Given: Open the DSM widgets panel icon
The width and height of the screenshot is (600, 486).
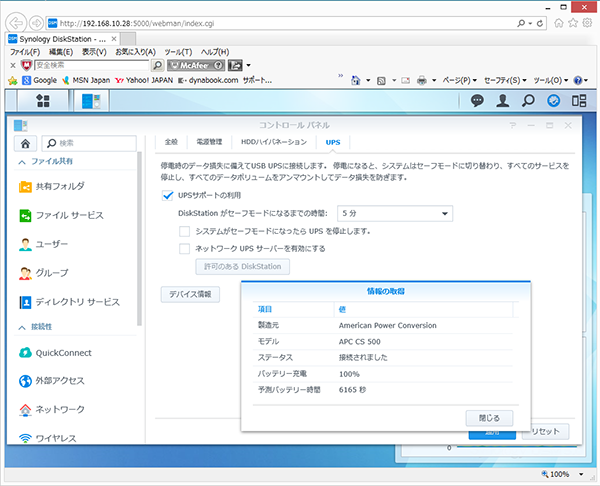Looking at the screenshot, I should pos(579,101).
